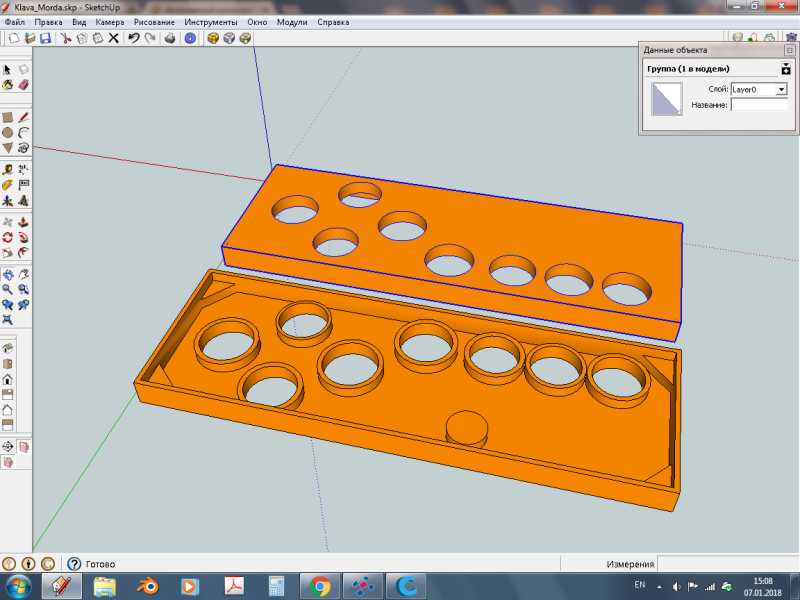Viewport: 800px width, 600px height.
Task: Select the Axes tool
Action: point(7,201)
